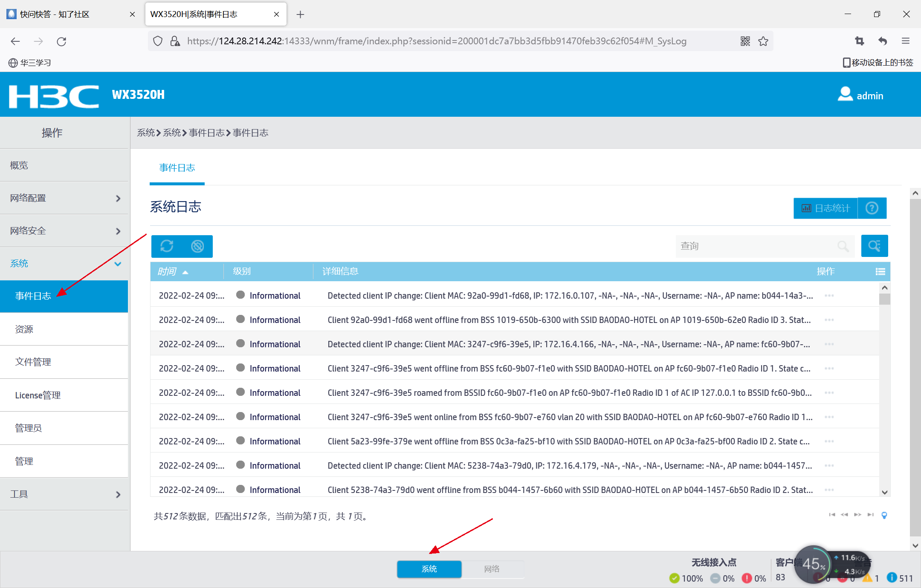Select the 事件日志 tab

[x=177, y=168]
